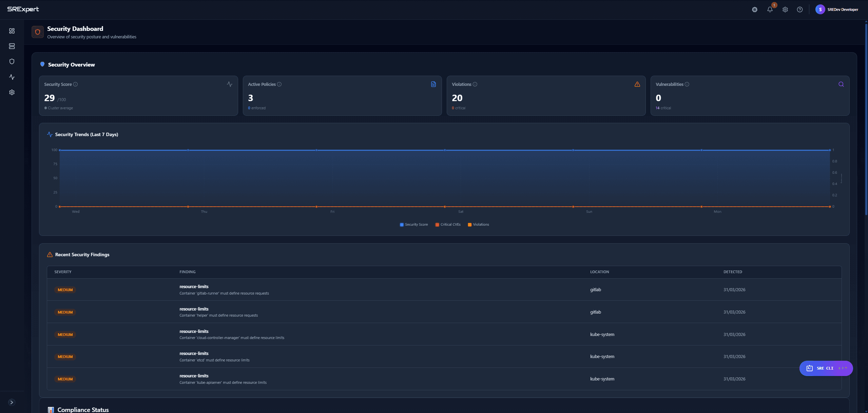Image resolution: width=868 pixels, height=413 pixels.
Task: Click the document icon on Active Policies card
Action: pyautogui.click(x=433, y=84)
